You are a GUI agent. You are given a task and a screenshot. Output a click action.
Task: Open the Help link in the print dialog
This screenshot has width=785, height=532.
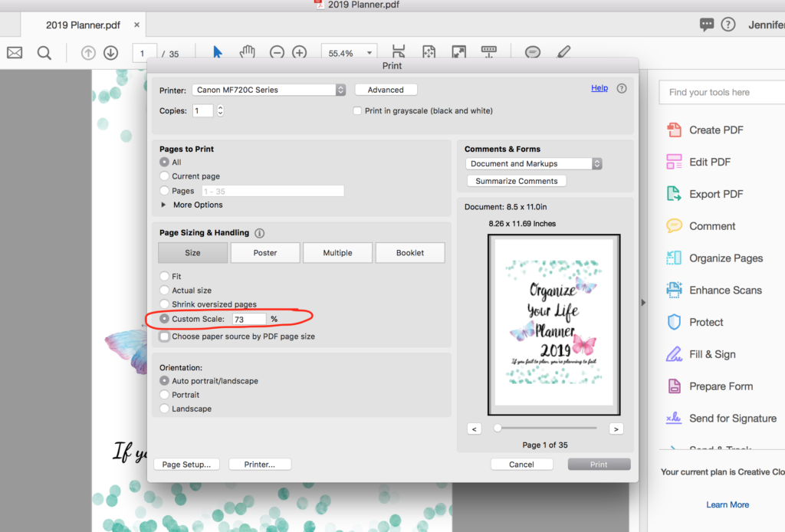(x=599, y=87)
